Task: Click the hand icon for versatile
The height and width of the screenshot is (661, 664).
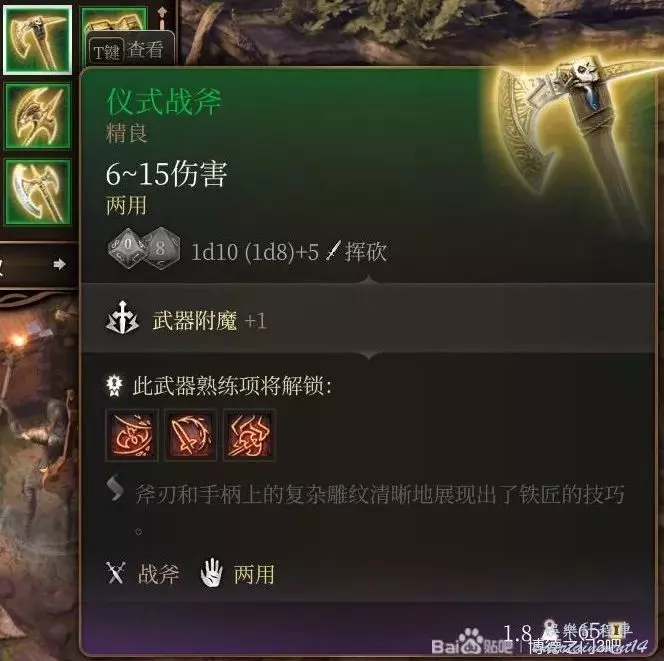Action: point(211,573)
